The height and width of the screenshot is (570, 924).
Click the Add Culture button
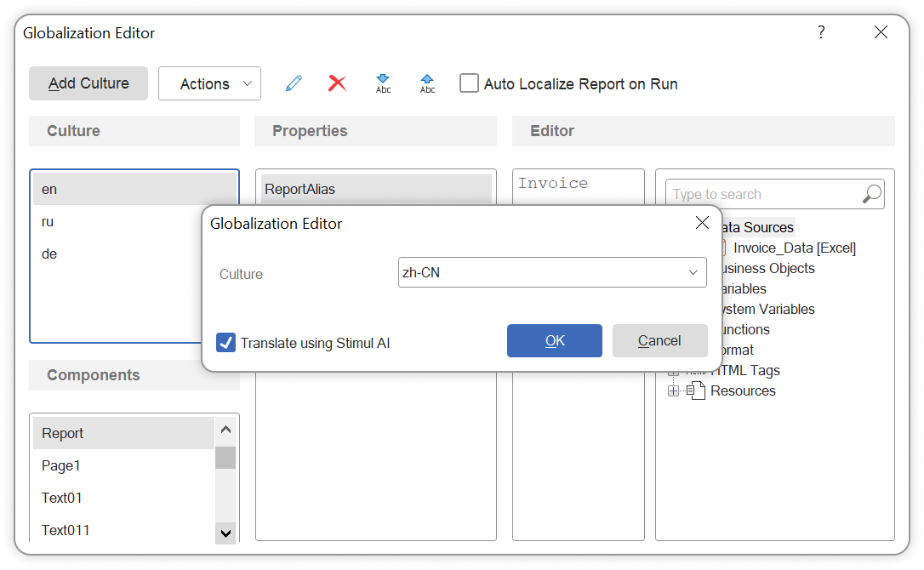88,83
